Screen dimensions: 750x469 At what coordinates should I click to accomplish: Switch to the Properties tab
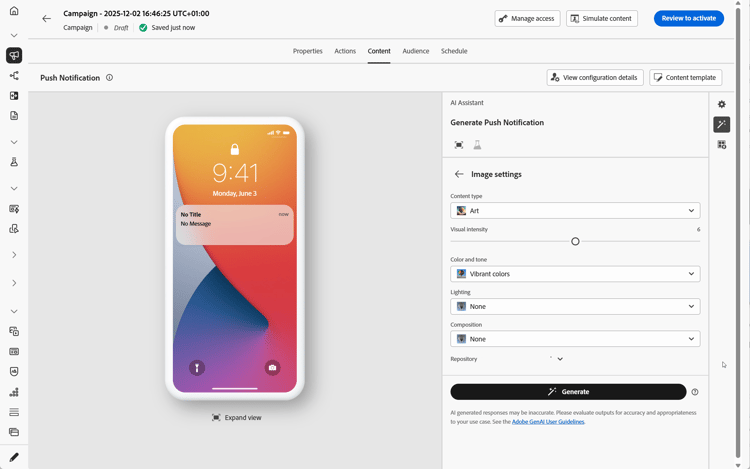click(308, 51)
